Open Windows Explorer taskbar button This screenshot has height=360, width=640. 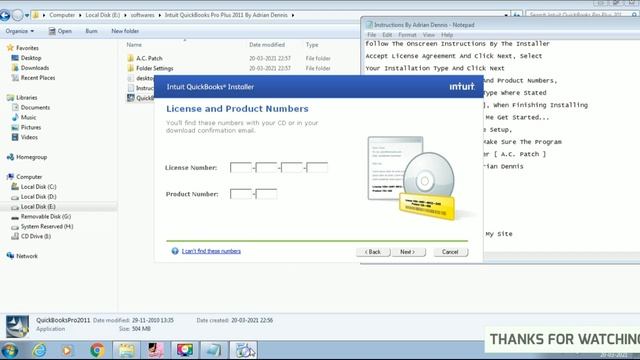click(x=126, y=350)
